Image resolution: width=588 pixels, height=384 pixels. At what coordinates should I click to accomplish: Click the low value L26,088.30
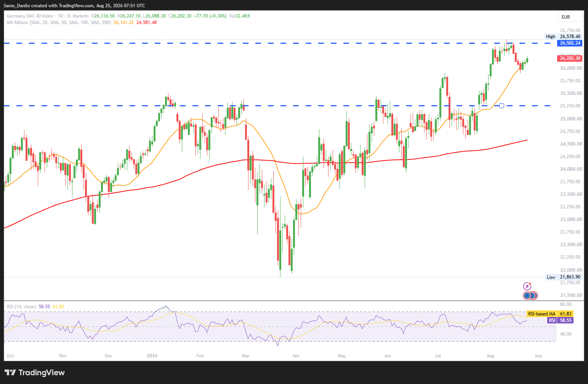(155, 16)
